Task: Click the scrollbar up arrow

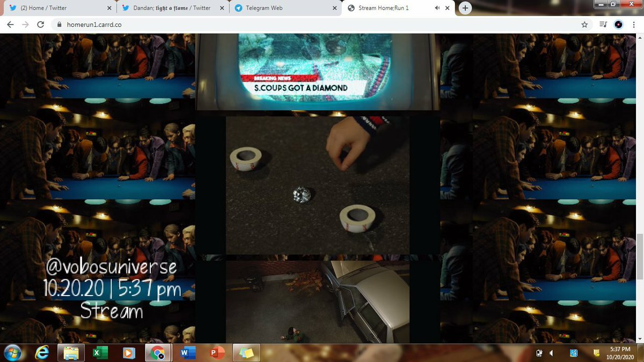Action: tap(639, 37)
